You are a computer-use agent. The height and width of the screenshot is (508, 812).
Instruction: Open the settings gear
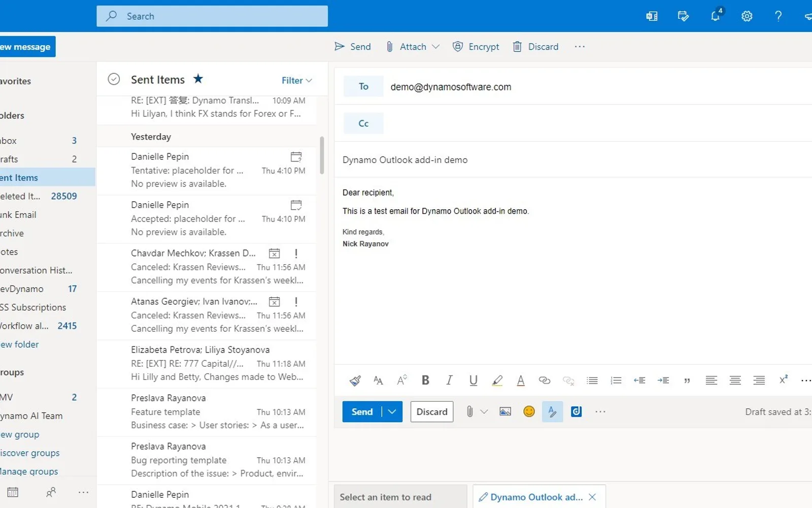[x=747, y=16]
